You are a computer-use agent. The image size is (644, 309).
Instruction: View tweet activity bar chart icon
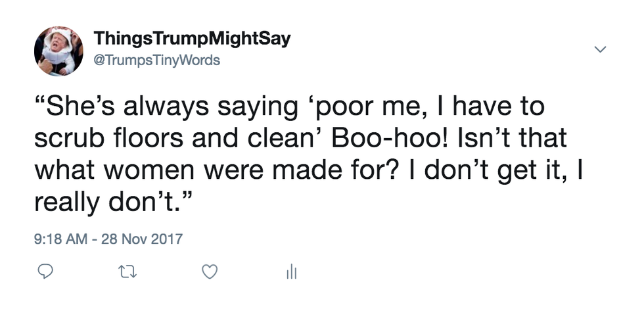[292, 271]
